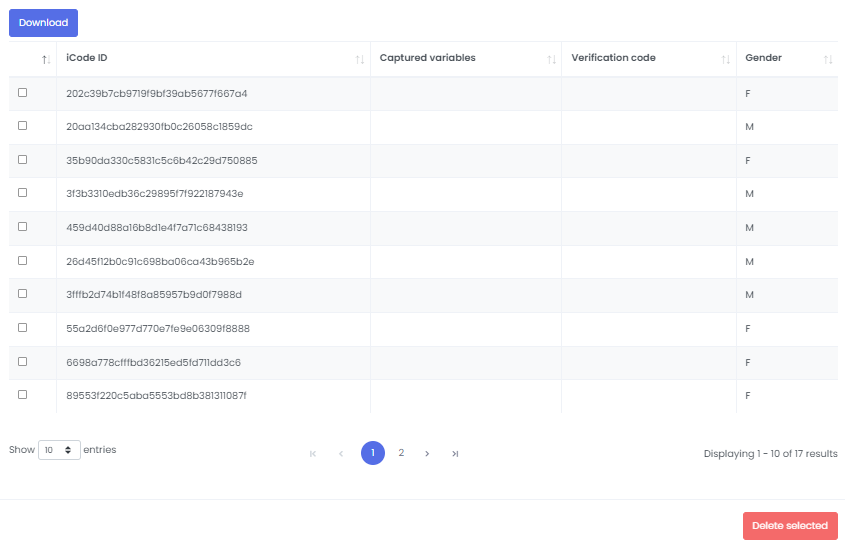Select the checkbox for row 459d40d88a16b8d1e4f7a71c68438193

point(23,227)
